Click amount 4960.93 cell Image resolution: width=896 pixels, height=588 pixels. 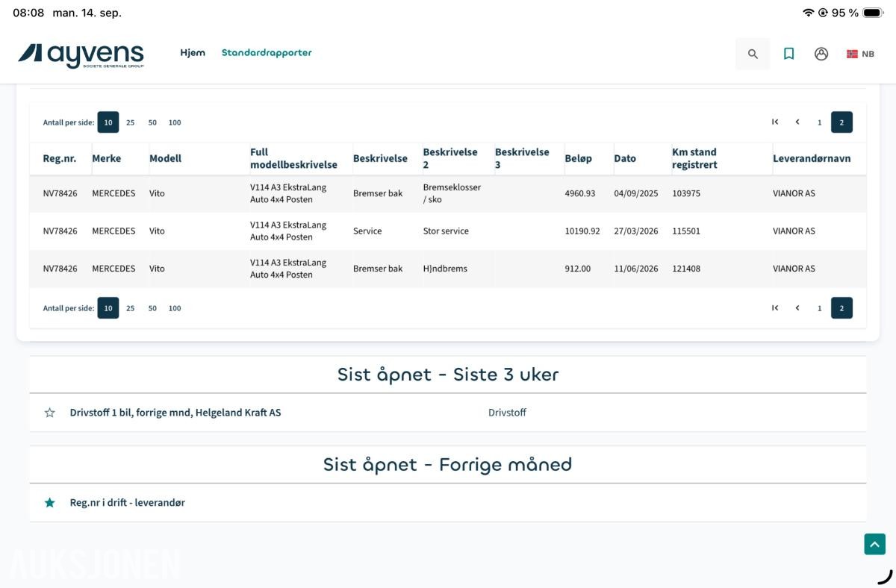pyautogui.click(x=580, y=193)
